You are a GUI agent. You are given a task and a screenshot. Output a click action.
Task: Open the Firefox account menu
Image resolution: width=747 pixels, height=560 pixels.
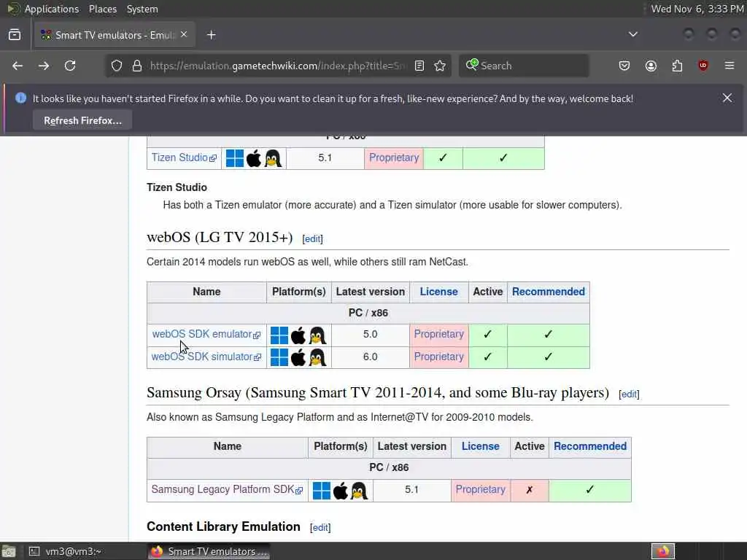651,66
